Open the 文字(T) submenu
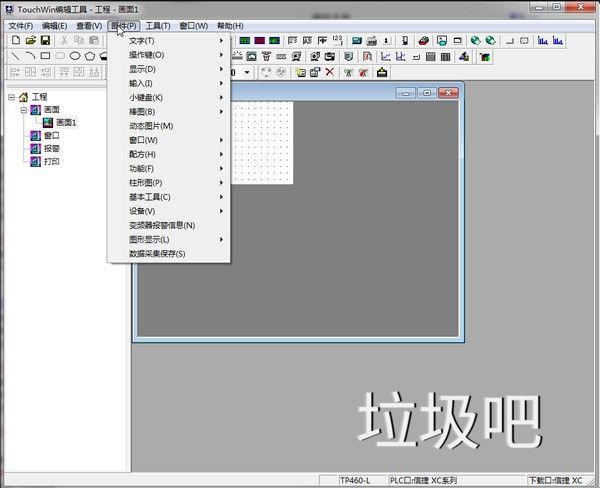 (x=169, y=41)
